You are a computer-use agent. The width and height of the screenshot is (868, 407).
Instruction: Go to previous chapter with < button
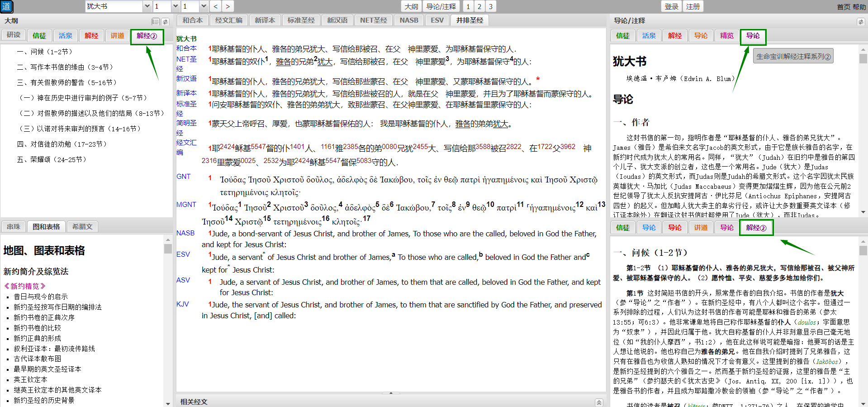[216, 6]
